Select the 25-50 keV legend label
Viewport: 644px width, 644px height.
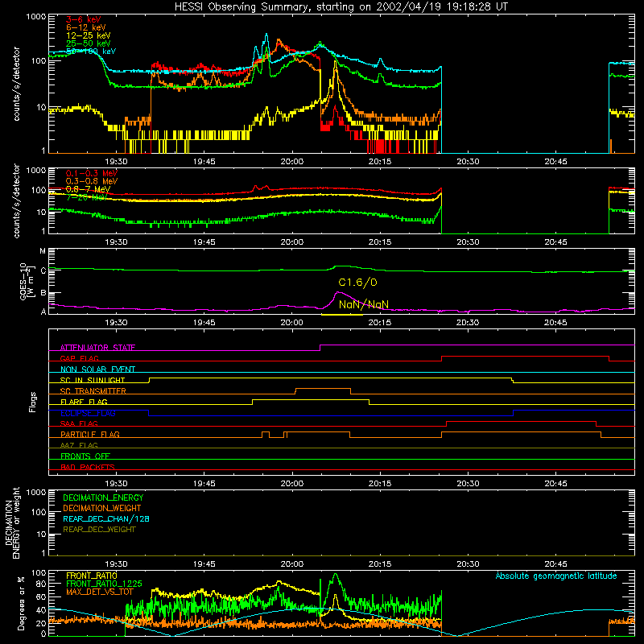[x=89, y=43]
